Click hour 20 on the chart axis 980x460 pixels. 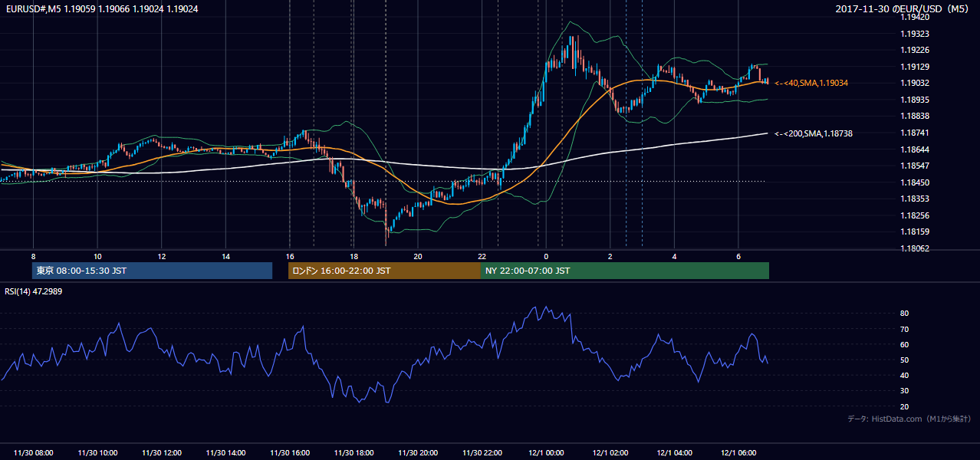(x=418, y=256)
